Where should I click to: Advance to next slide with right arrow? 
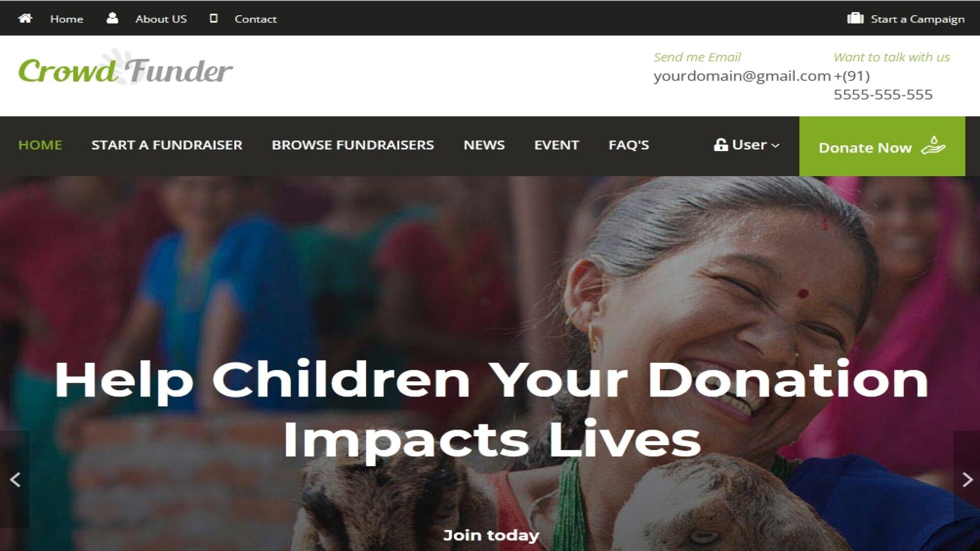point(967,480)
